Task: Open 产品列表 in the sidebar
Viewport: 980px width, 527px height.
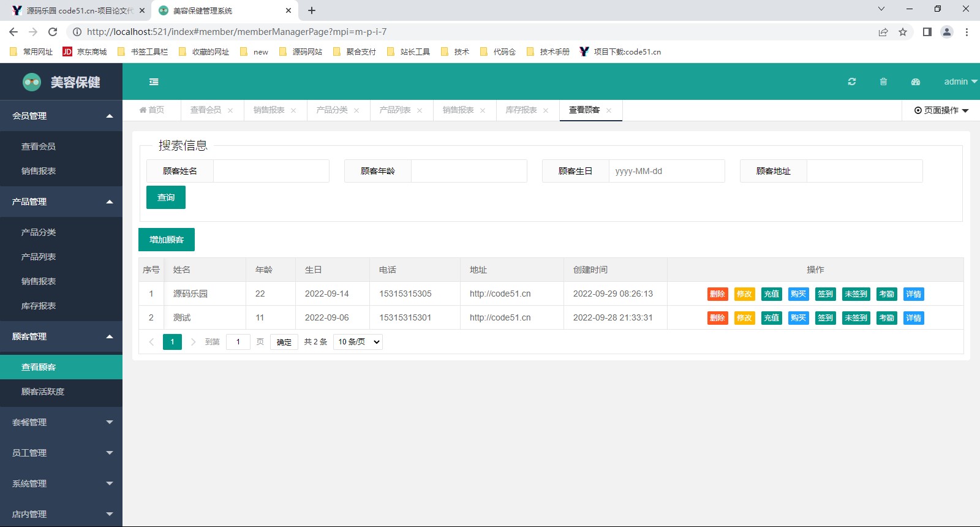Action: pos(61,257)
